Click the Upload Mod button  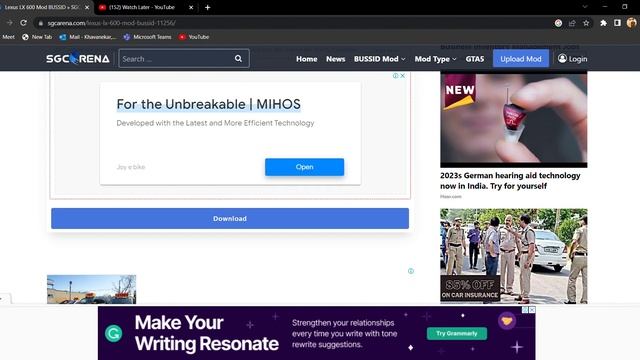point(521,59)
